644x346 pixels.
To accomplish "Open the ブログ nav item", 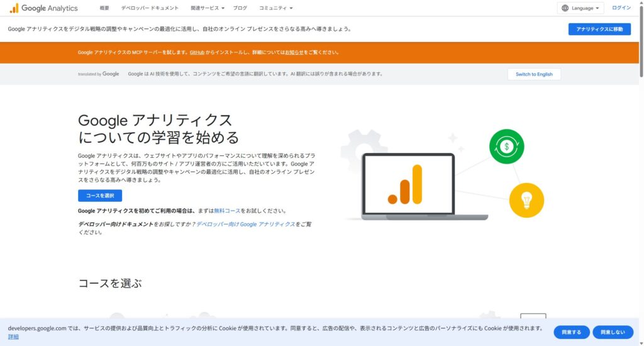I will (240, 8).
